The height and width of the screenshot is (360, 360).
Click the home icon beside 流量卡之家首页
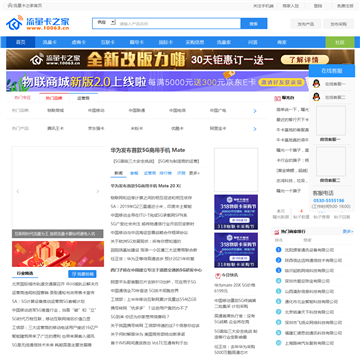coord(10,6)
